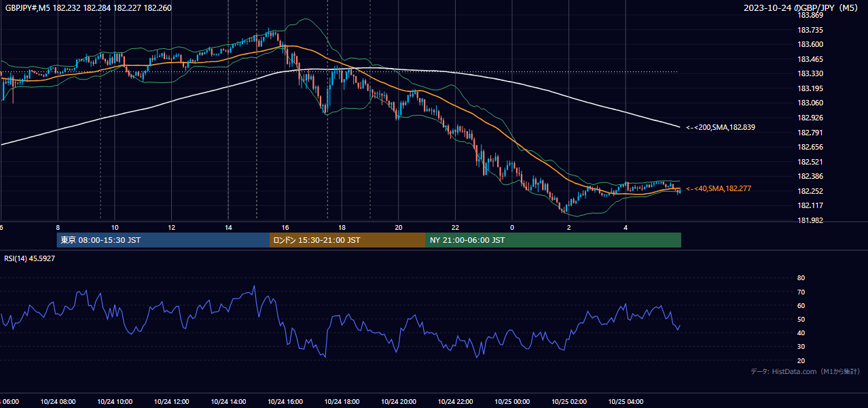
Task: Click the 183.330 price axis label
Action: point(810,73)
